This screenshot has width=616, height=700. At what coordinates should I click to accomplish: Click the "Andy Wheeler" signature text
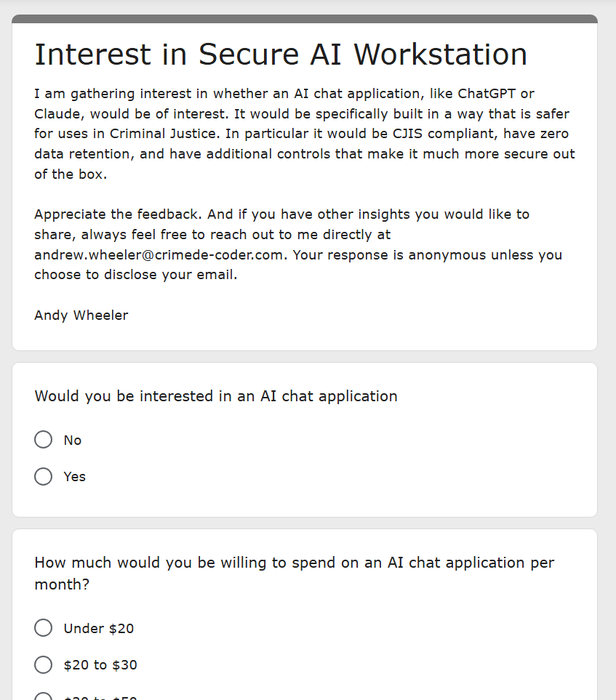pyautogui.click(x=81, y=315)
